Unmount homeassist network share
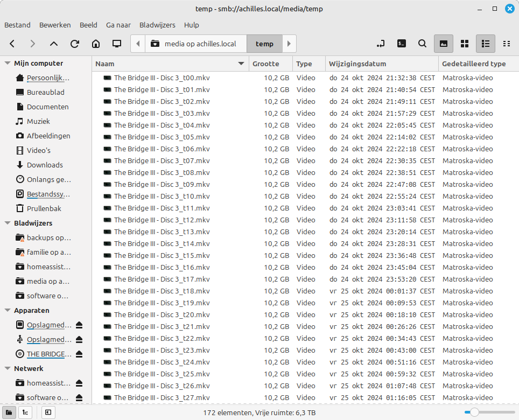 pyautogui.click(x=79, y=383)
